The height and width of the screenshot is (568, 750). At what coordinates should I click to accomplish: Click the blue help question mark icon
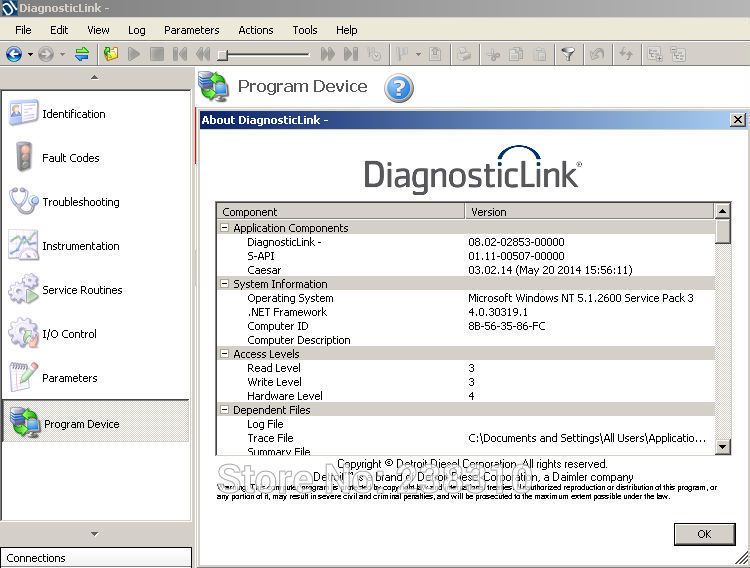tap(398, 88)
